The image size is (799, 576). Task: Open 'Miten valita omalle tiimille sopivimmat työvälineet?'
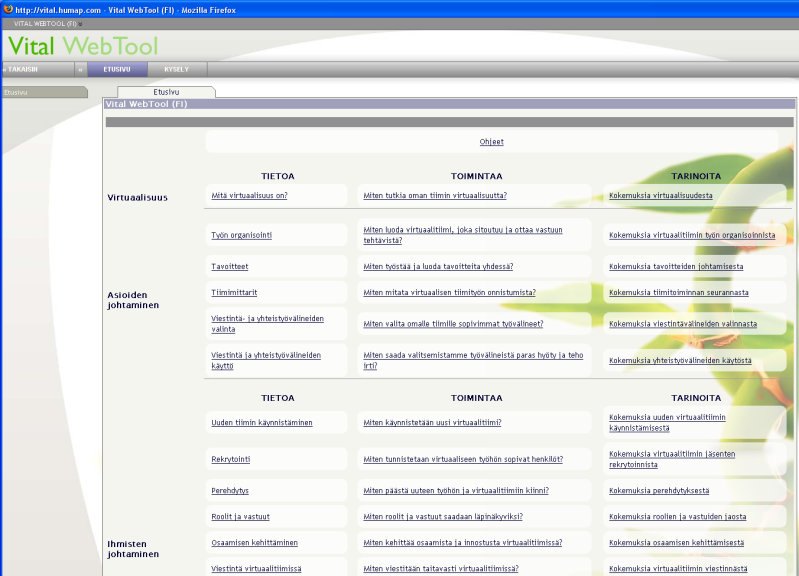click(x=453, y=324)
